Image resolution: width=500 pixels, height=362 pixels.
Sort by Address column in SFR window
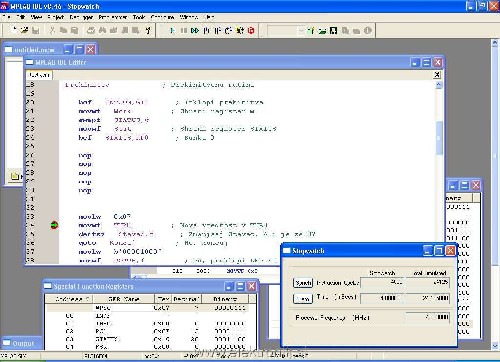[x=69, y=299]
